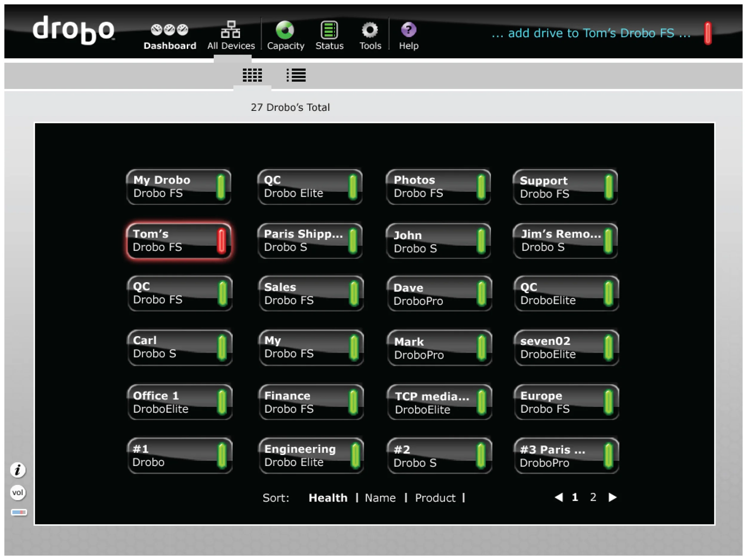The width and height of the screenshot is (747, 560).
Task: Open Paris Shipp... Drobo S tile
Action: tap(310, 241)
